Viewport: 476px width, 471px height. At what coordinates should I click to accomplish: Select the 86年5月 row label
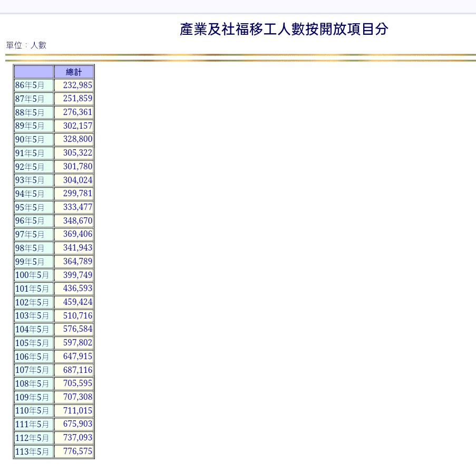click(30, 85)
